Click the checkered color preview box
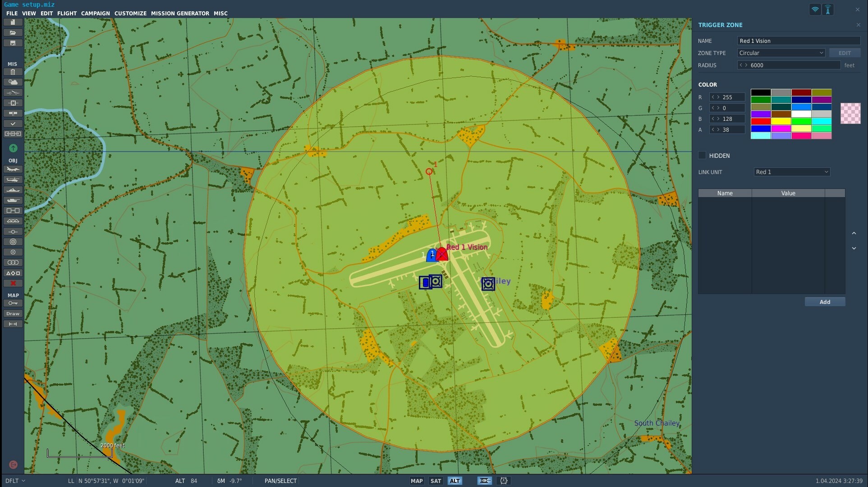 tap(850, 113)
